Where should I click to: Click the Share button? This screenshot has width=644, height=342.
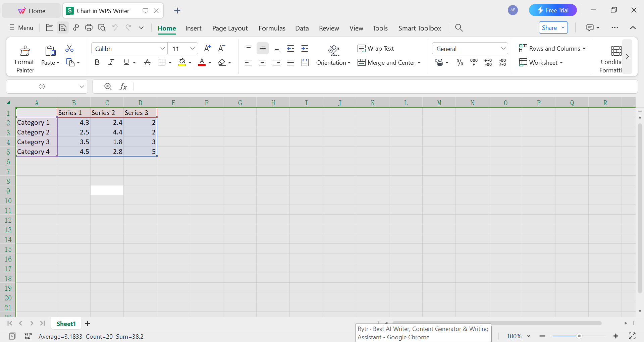tap(549, 27)
